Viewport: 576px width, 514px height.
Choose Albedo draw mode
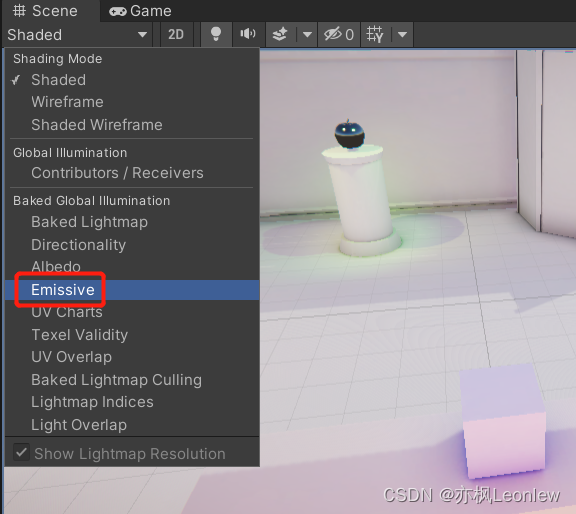point(132,267)
